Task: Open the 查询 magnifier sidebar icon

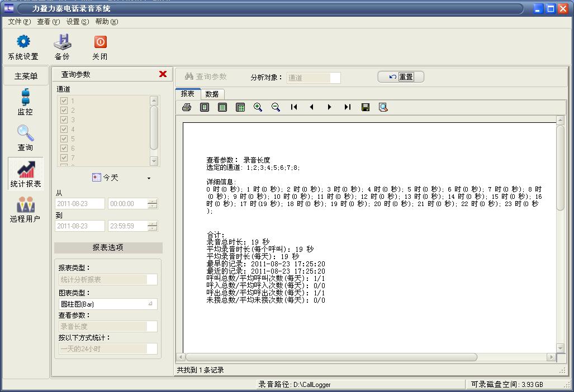Action: pos(25,134)
